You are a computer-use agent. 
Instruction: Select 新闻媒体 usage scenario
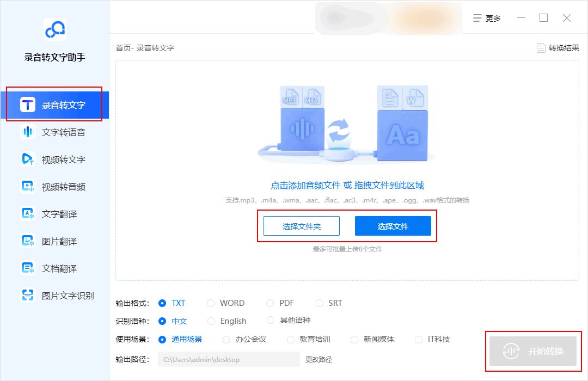pyautogui.click(x=373, y=340)
